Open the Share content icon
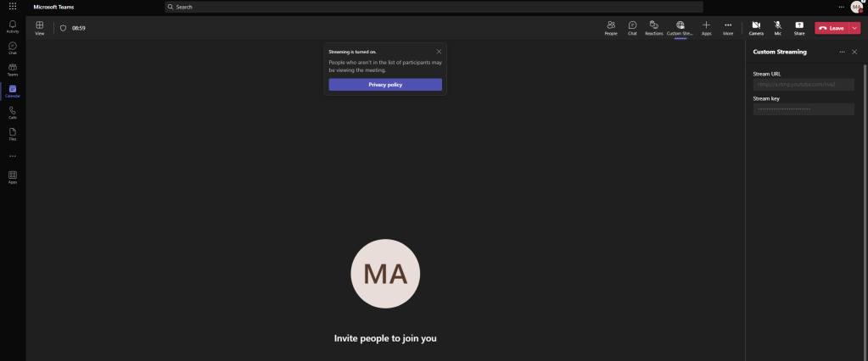 799,27
